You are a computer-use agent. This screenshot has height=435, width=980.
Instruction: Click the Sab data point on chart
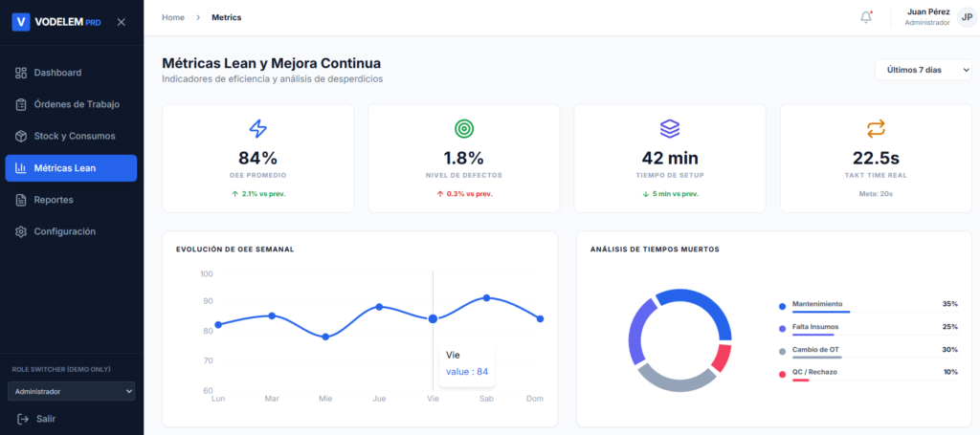click(486, 298)
